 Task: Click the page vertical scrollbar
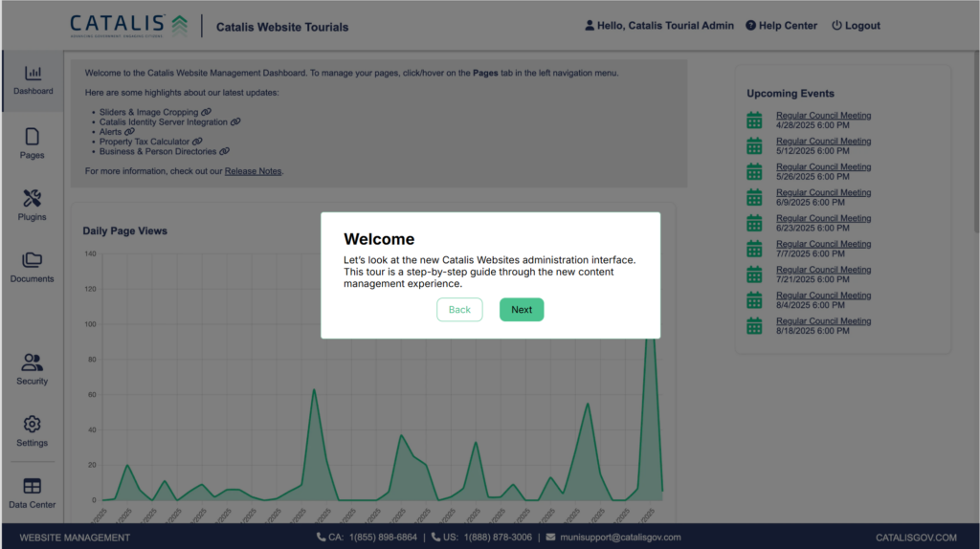(x=976, y=143)
